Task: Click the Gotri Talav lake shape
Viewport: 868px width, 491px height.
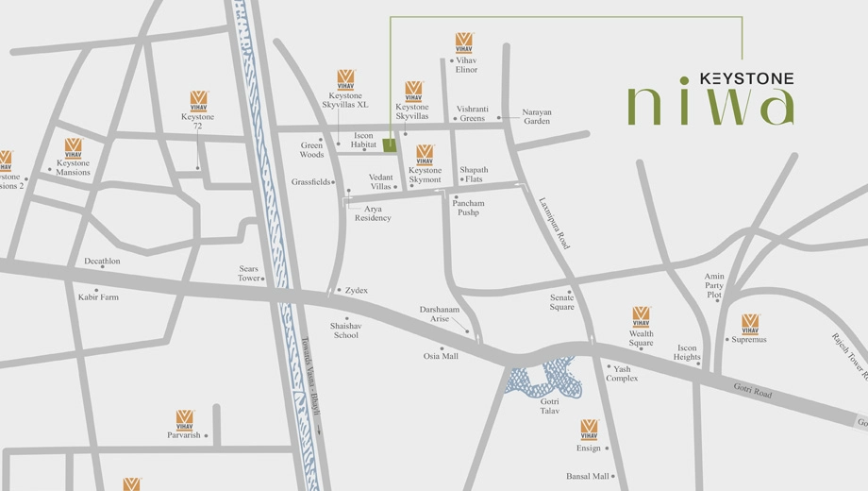Action: point(543,377)
